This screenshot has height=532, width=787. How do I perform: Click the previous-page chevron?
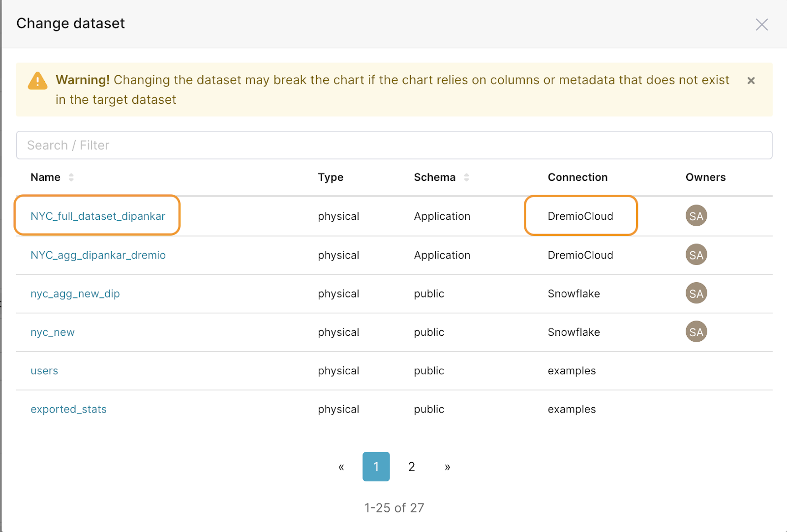coord(341,466)
